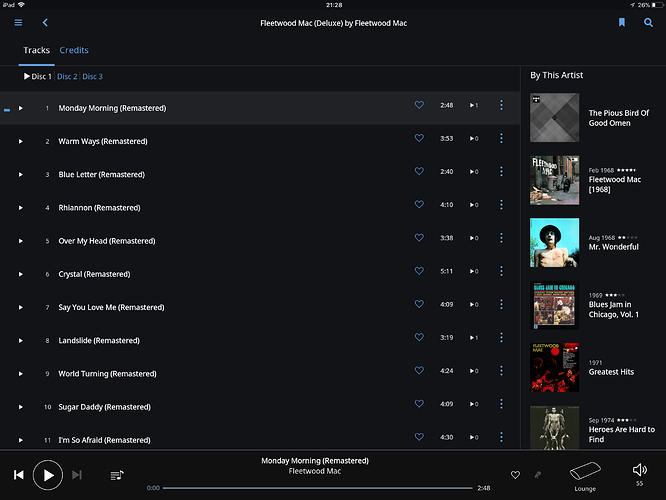
Task: Open the Lounge zone selector
Action: click(x=585, y=476)
